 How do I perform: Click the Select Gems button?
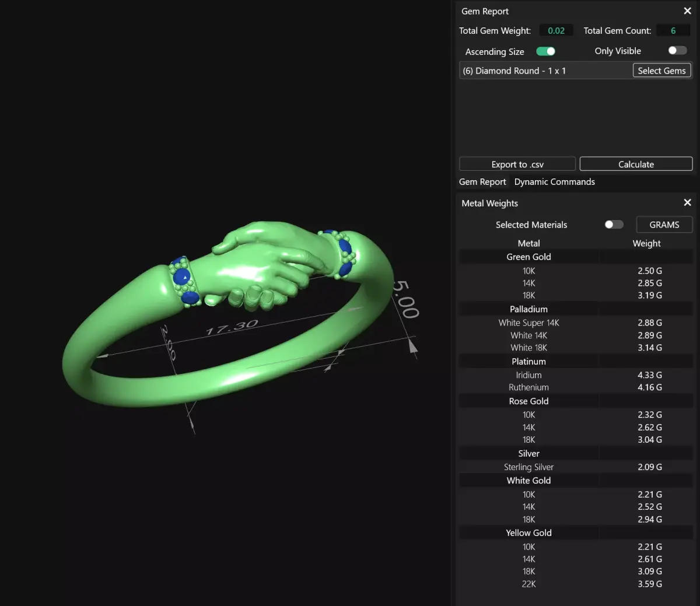[661, 71]
